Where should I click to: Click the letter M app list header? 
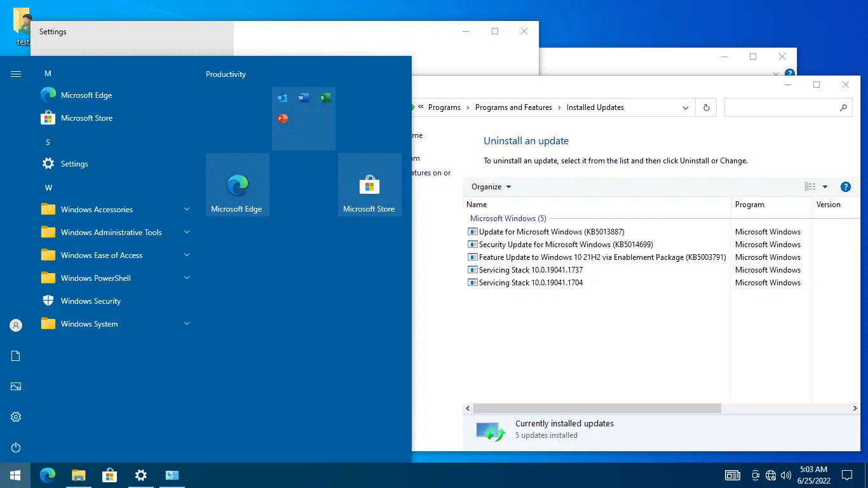pyautogui.click(x=48, y=74)
